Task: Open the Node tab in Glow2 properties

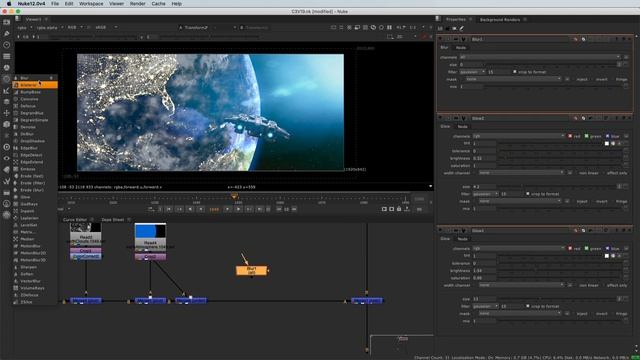Action: [462, 127]
